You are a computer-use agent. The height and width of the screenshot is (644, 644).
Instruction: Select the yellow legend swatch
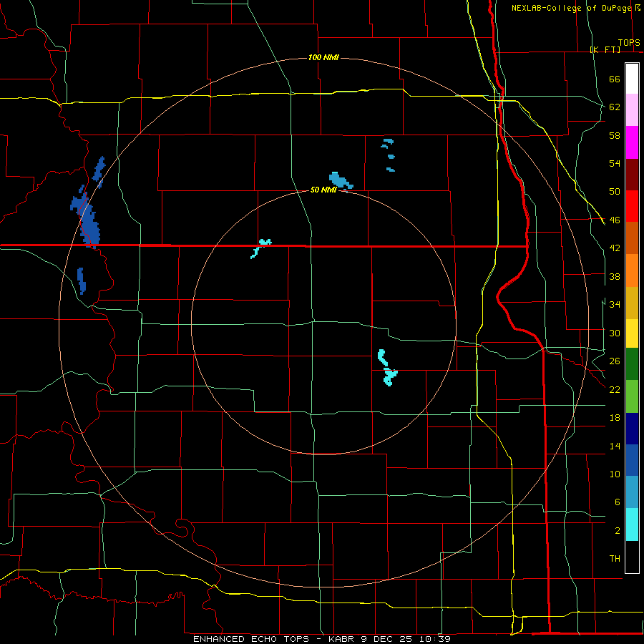click(632, 333)
